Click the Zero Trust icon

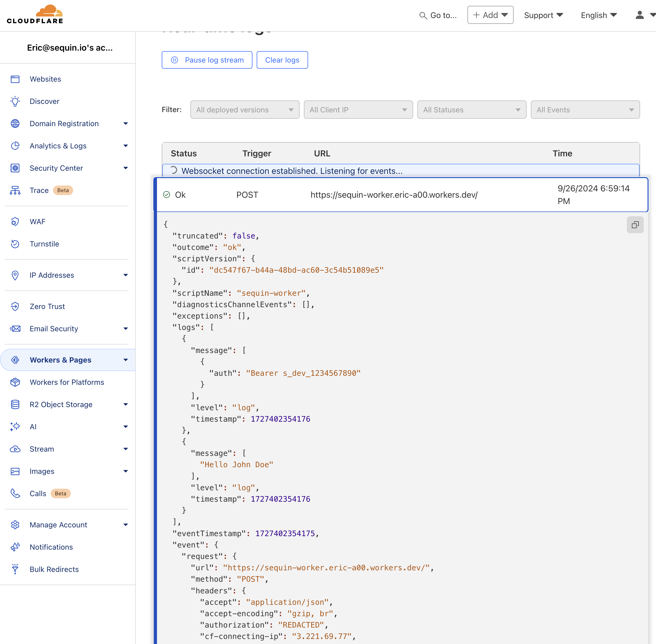pos(15,306)
